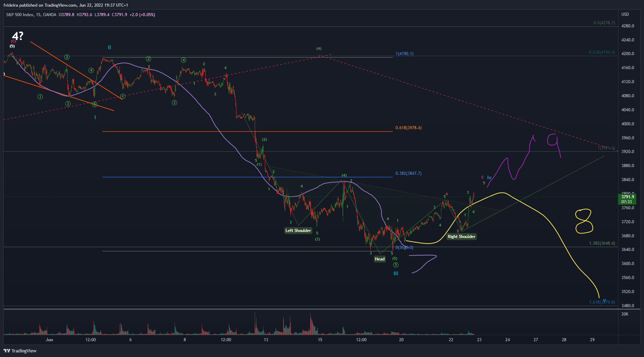Click the change value +2.0 (+0.05%)
The height and width of the screenshot is (357, 644).
coord(142,15)
